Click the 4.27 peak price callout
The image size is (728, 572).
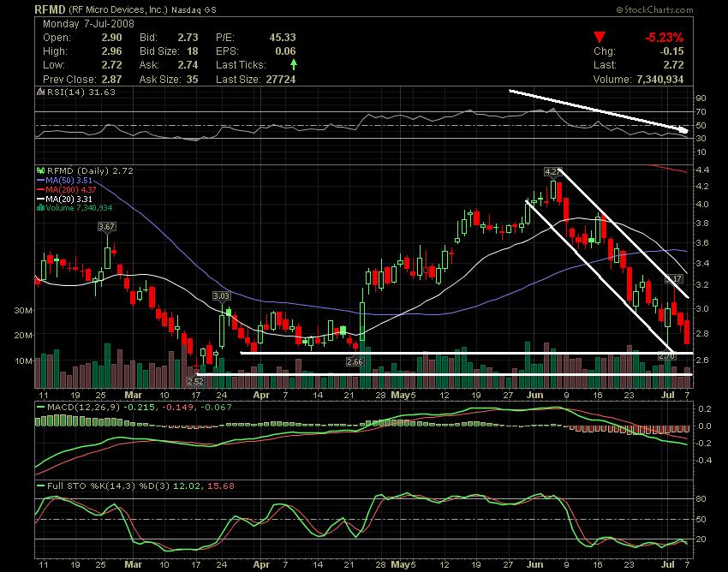[552, 172]
